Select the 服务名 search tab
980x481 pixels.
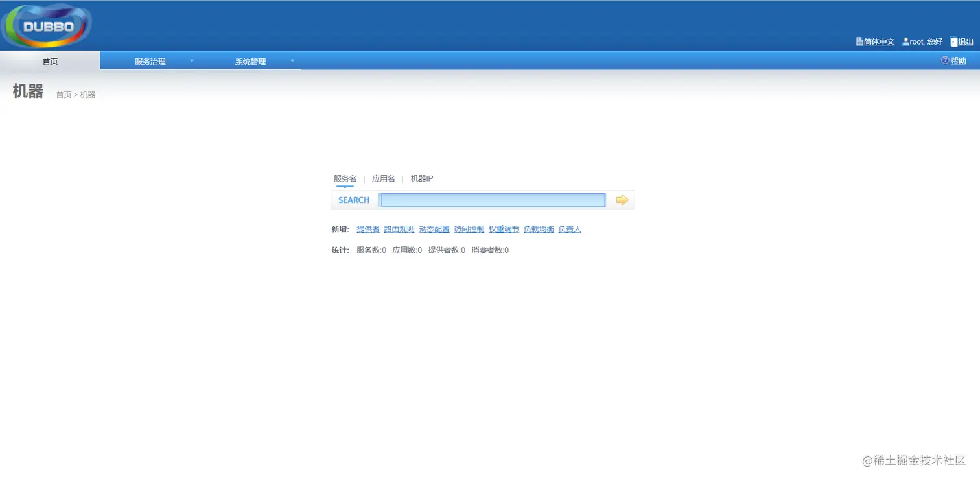tap(345, 178)
